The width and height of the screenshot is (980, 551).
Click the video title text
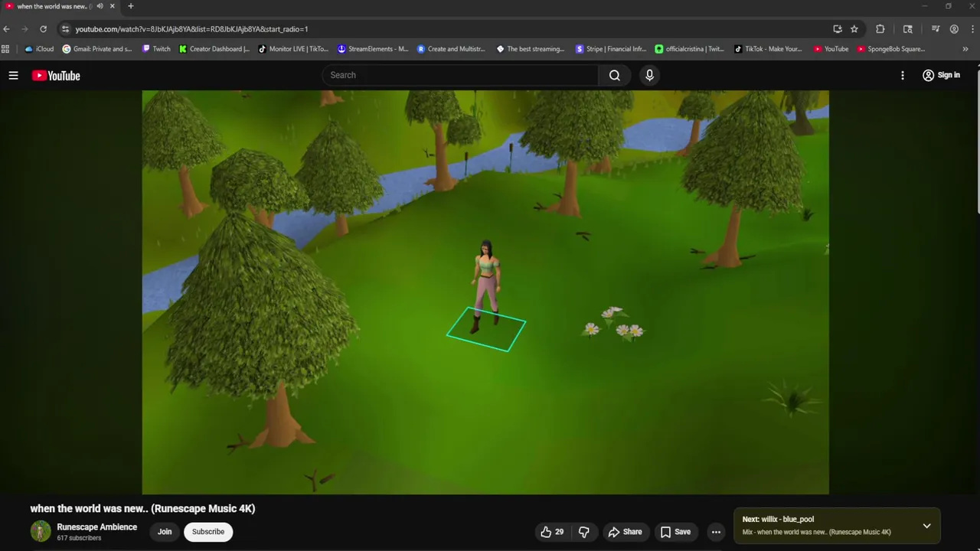(x=142, y=508)
